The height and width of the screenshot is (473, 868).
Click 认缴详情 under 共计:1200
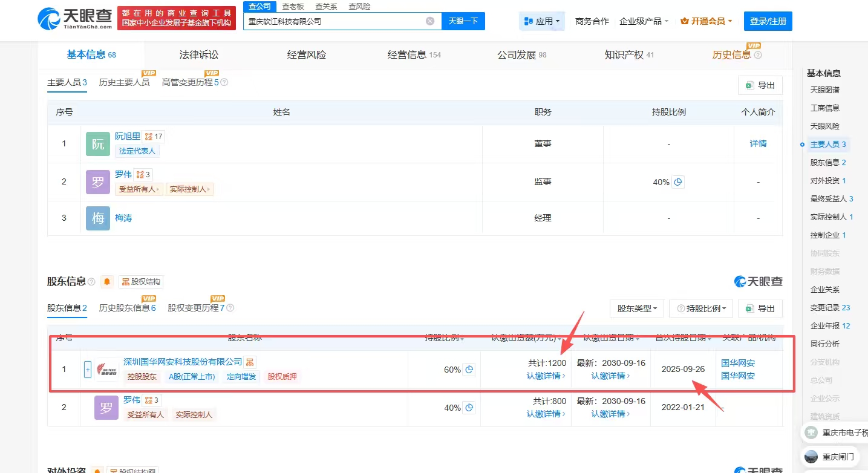point(546,376)
